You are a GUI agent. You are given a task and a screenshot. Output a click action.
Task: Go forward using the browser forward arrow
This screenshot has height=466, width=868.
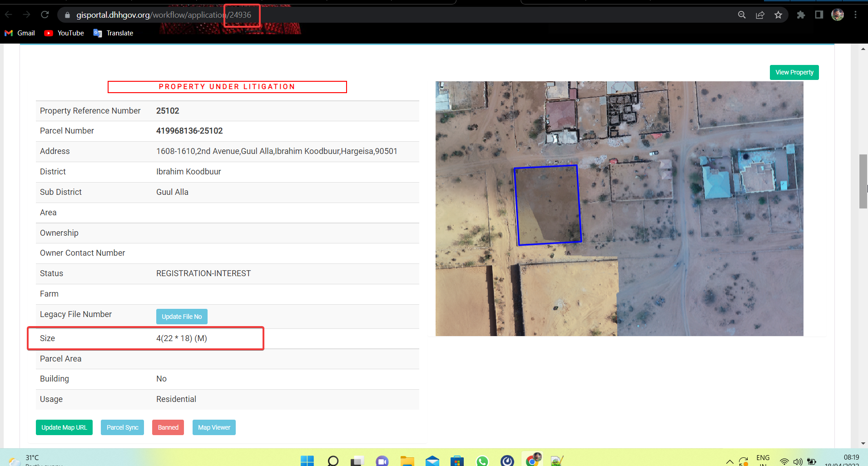click(x=27, y=15)
